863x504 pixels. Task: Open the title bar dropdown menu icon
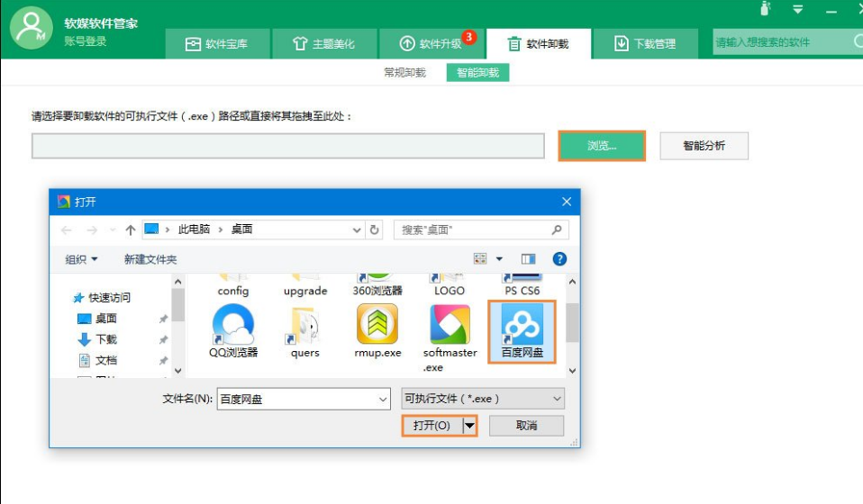pos(797,9)
